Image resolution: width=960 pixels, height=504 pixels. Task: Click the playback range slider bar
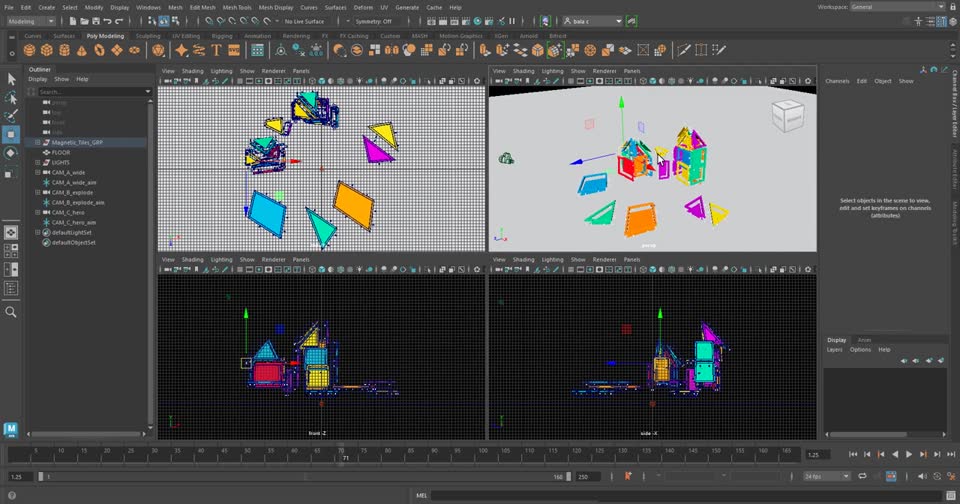[303, 476]
